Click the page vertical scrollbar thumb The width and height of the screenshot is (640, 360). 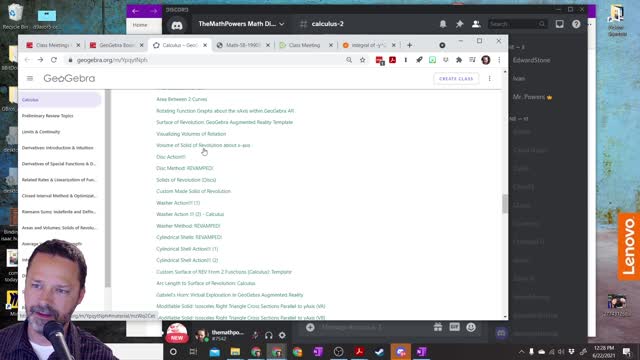pyautogui.click(x=505, y=204)
